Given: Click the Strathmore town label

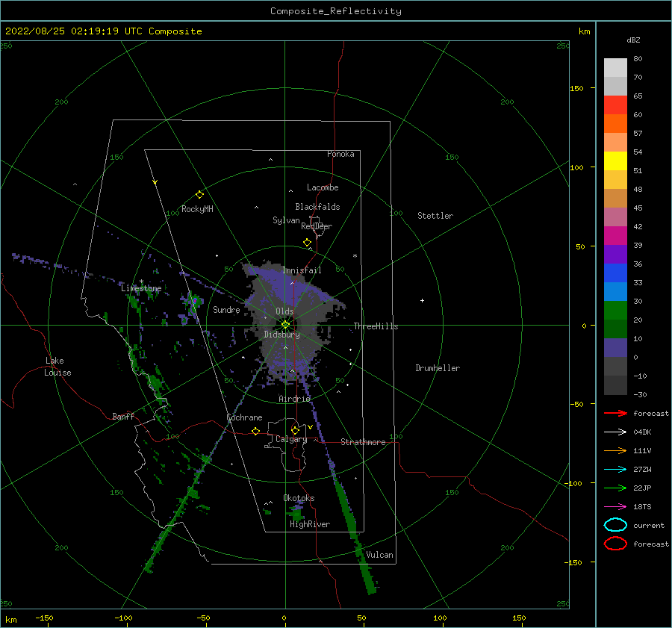Looking at the screenshot, I should pos(363,442).
